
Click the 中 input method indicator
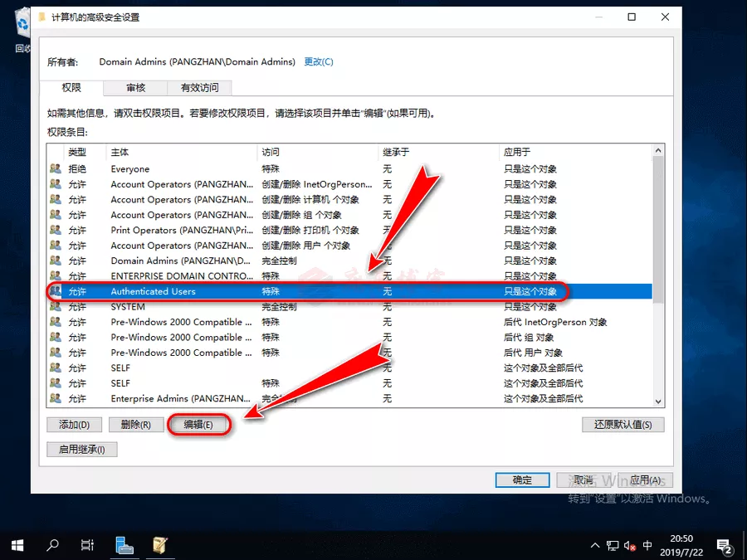(648, 545)
